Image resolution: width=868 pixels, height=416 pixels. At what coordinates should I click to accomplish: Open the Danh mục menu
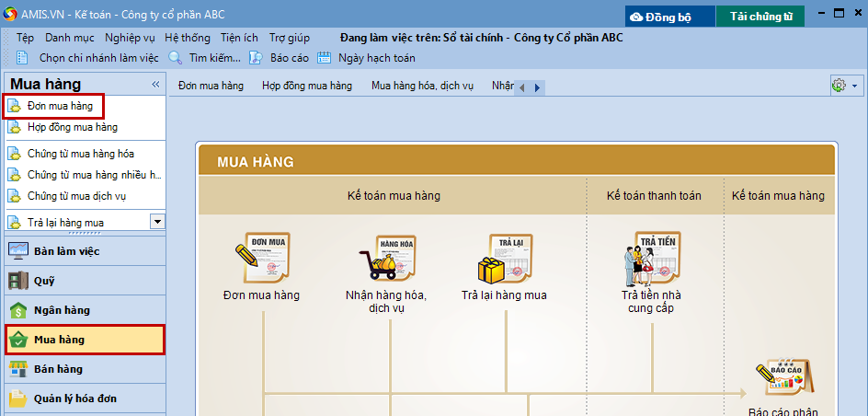[69, 38]
